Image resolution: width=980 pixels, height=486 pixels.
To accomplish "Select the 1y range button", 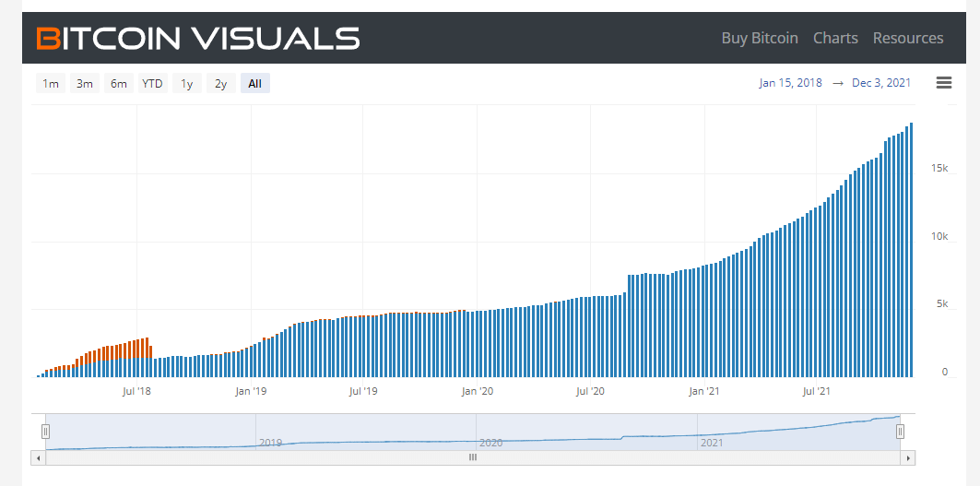I will (x=187, y=83).
